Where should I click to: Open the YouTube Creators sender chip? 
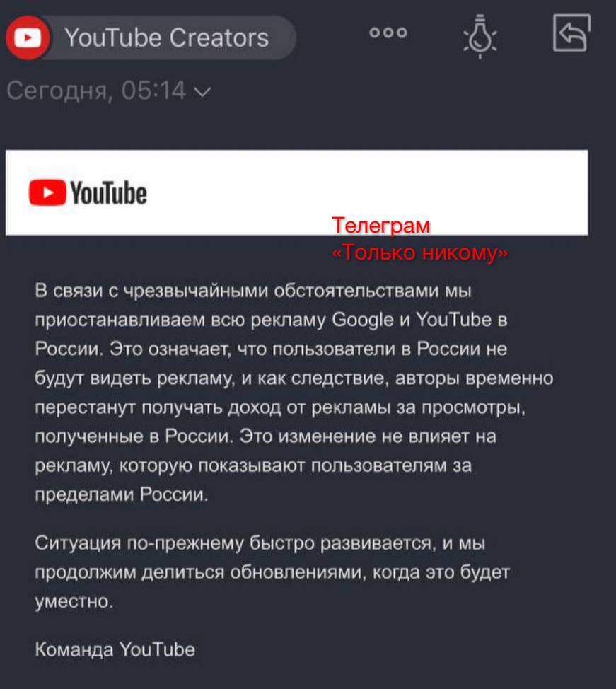click(151, 37)
